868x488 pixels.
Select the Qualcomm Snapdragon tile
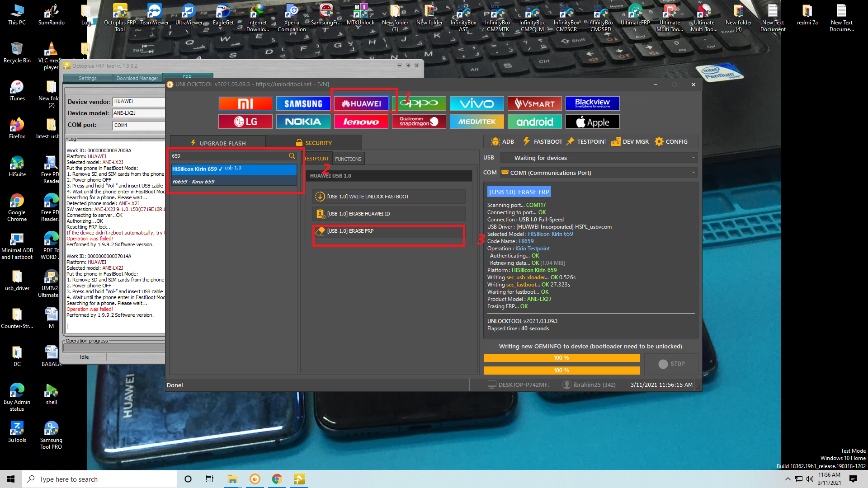click(x=419, y=122)
